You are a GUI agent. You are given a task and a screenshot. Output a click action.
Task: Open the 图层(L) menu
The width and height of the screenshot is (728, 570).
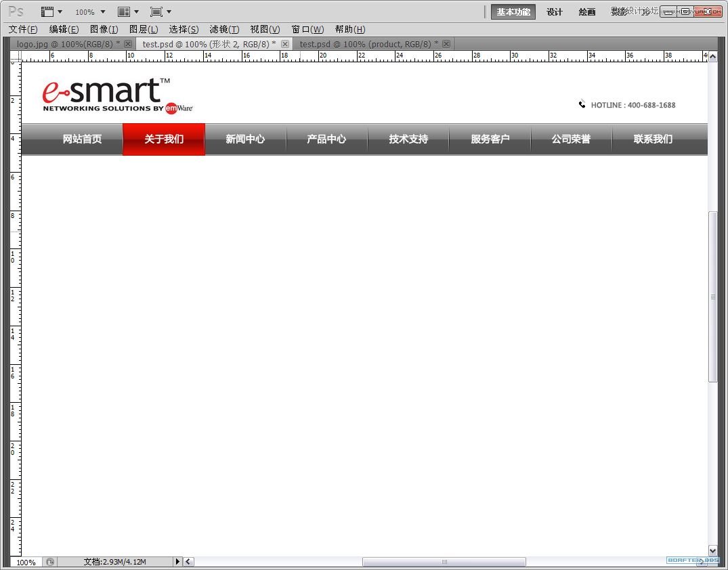pyautogui.click(x=144, y=29)
